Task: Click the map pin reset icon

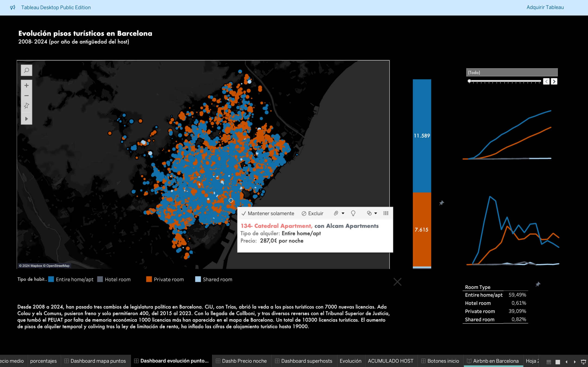Action: pyautogui.click(x=26, y=106)
